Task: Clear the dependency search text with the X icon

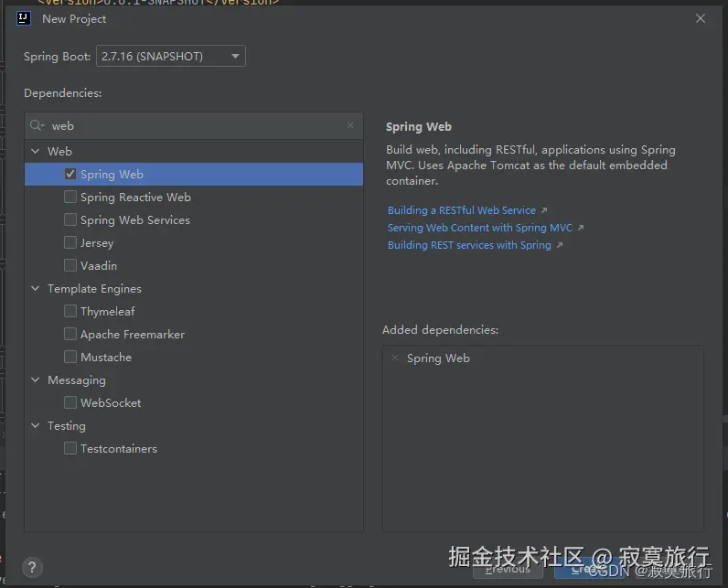Action: click(x=350, y=125)
